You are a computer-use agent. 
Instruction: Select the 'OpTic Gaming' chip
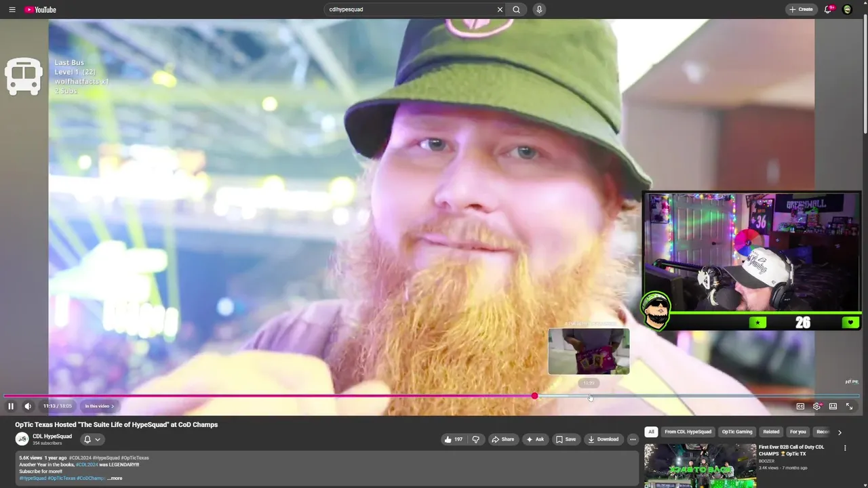tap(737, 432)
